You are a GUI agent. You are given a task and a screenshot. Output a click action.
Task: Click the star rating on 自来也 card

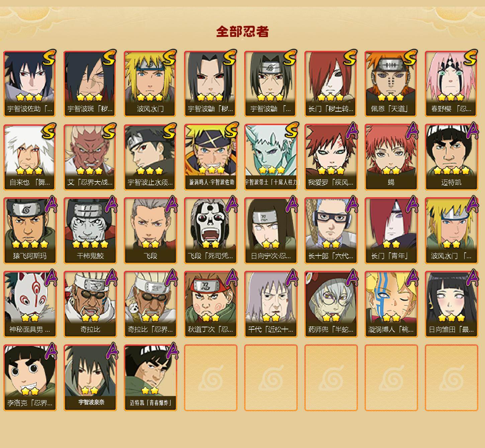(x=29, y=171)
